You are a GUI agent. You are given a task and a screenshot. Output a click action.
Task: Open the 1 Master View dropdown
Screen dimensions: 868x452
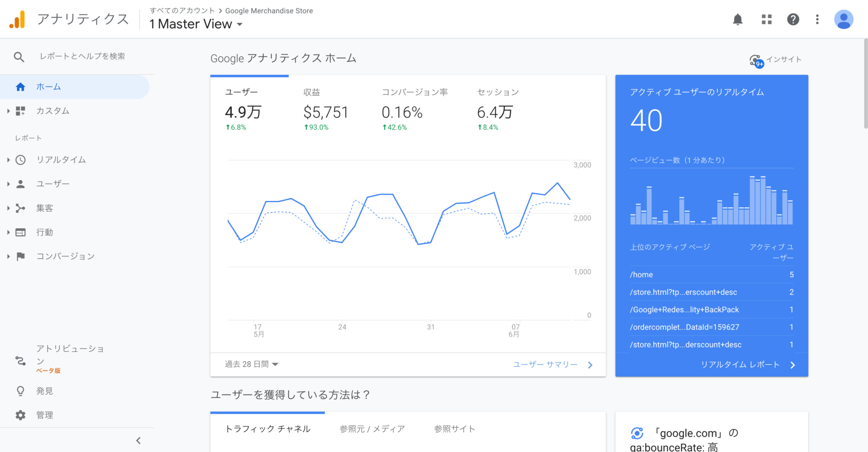coord(196,24)
